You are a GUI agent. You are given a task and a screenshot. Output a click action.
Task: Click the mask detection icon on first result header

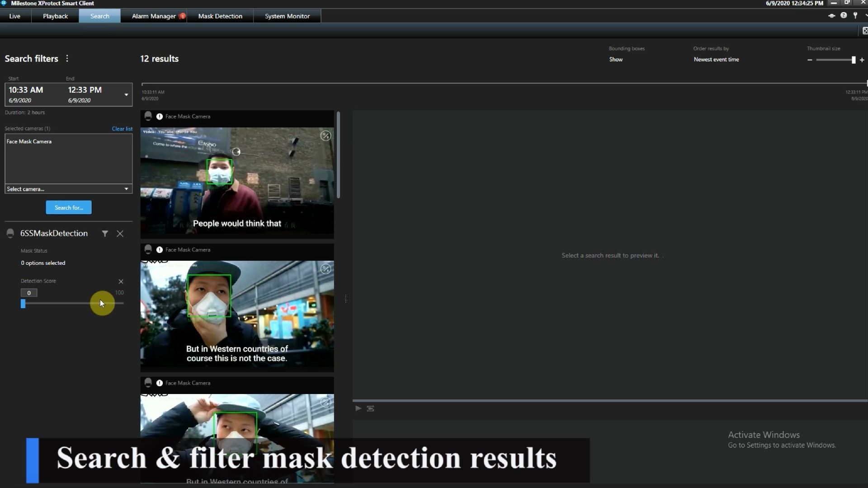pos(148,116)
